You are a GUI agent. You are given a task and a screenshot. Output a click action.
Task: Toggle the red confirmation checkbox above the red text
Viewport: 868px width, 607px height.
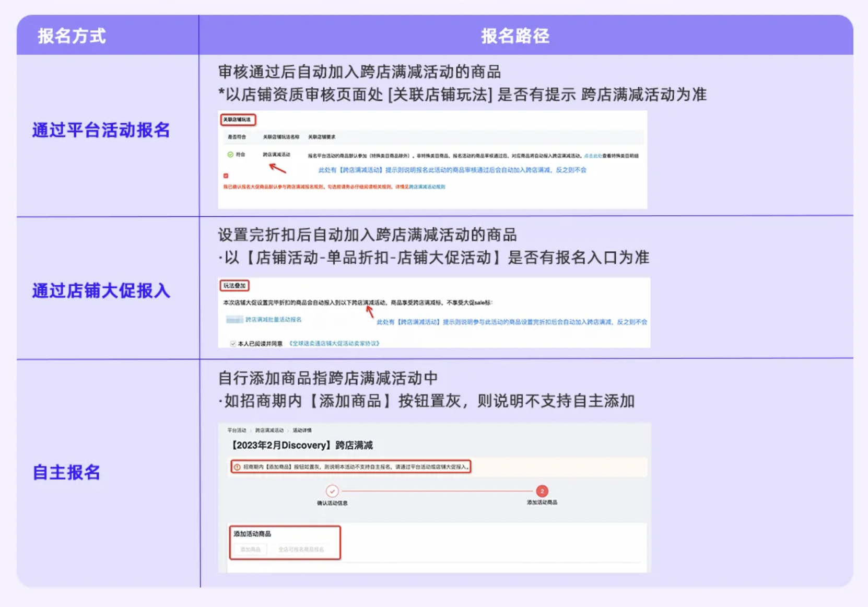pyautogui.click(x=226, y=176)
